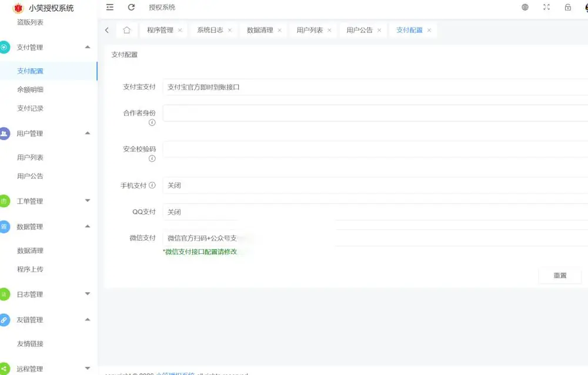Close the 支付配置 tab

point(429,30)
